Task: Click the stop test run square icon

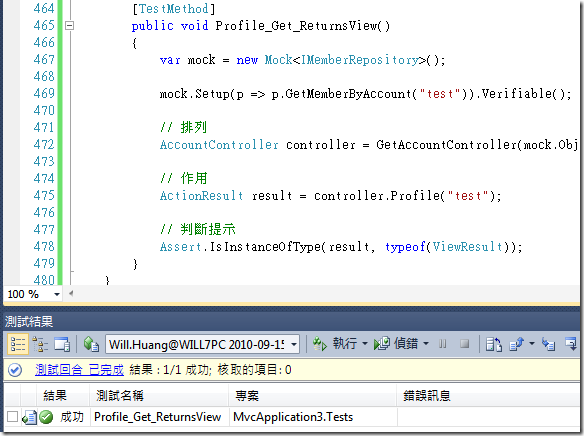Action: 464,344
